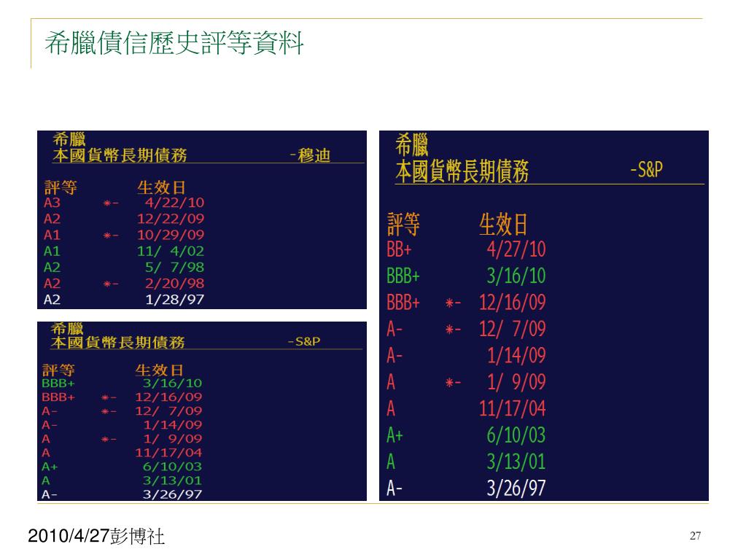Click the A+ rating in enlarged S&P table
The height and width of the screenshot is (560, 746).
(x=395, y=435)
